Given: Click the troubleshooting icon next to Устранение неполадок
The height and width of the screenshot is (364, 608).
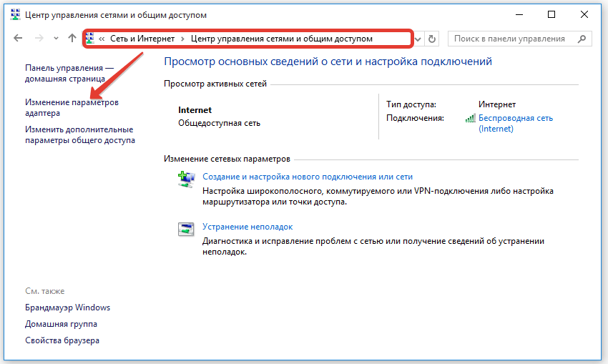Looking at the screenshot, I should click(186, 230).
